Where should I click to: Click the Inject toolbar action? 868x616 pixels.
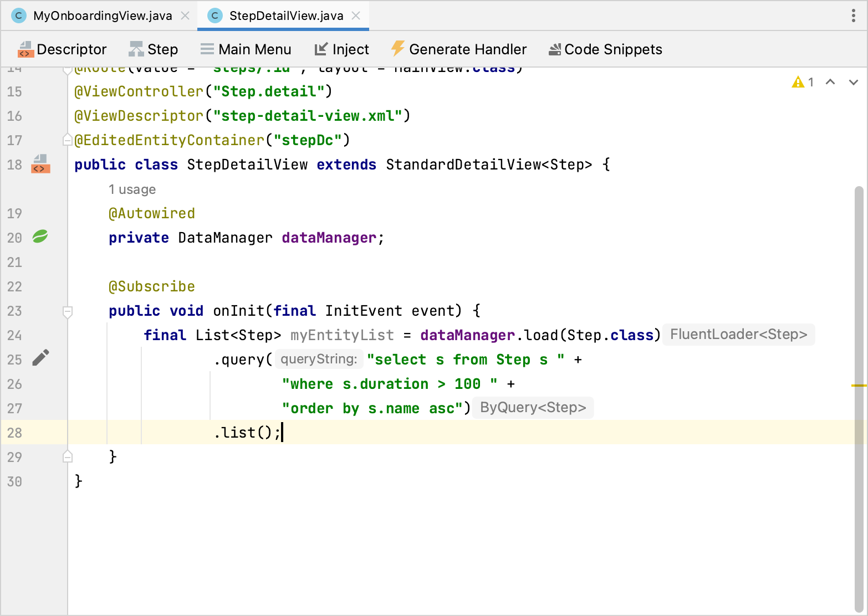(341, 49)
